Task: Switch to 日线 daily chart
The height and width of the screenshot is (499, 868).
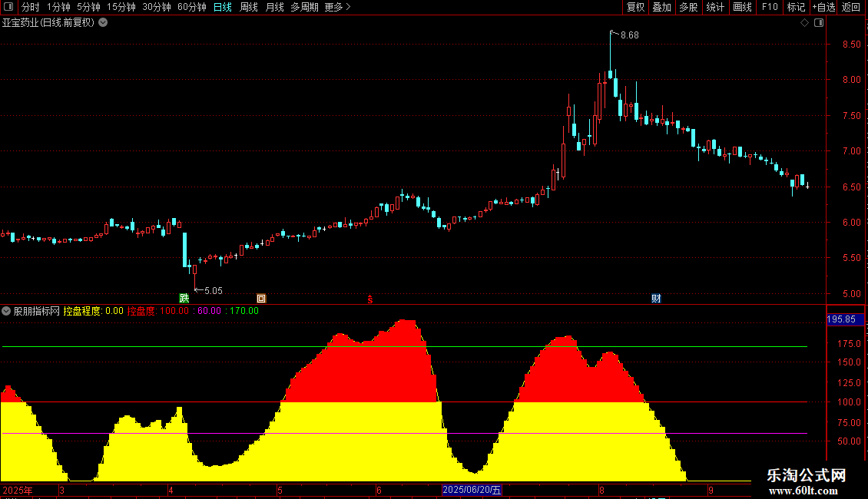Action: point(223,7)
